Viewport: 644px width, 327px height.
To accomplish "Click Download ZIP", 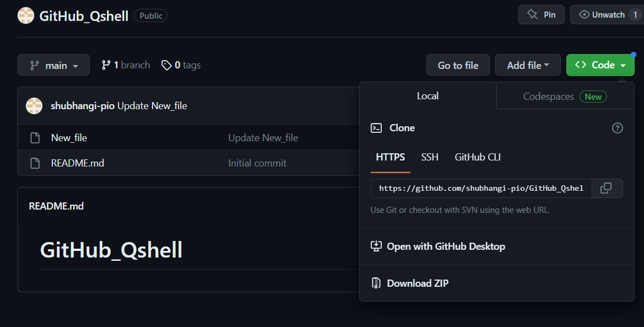I will [x=417, y=283].
